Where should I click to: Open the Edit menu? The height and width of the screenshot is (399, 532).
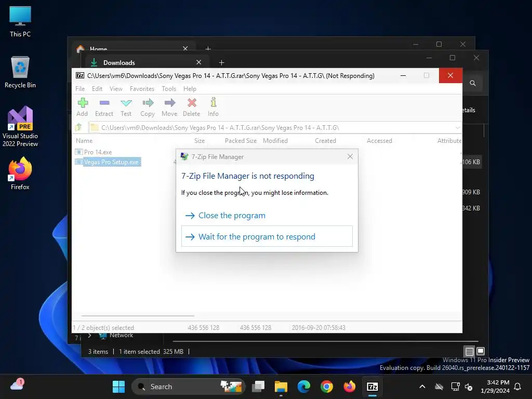pyautogui.click(x=97, y=88)
